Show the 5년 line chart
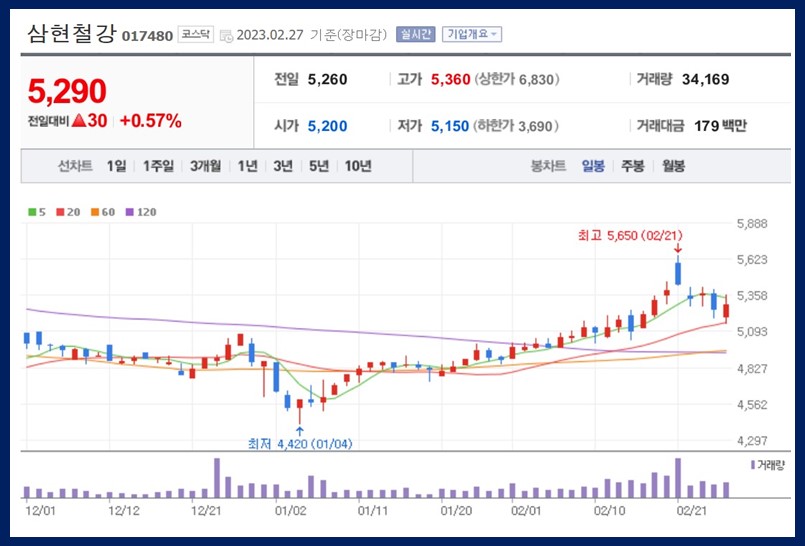This screenshot has height=546, width=805. coord(319,166)
